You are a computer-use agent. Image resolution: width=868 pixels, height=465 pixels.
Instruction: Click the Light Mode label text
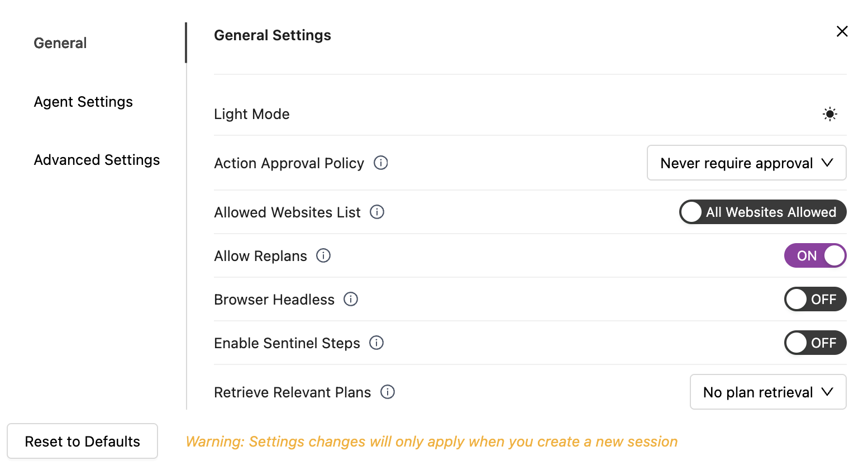[252, 114]
